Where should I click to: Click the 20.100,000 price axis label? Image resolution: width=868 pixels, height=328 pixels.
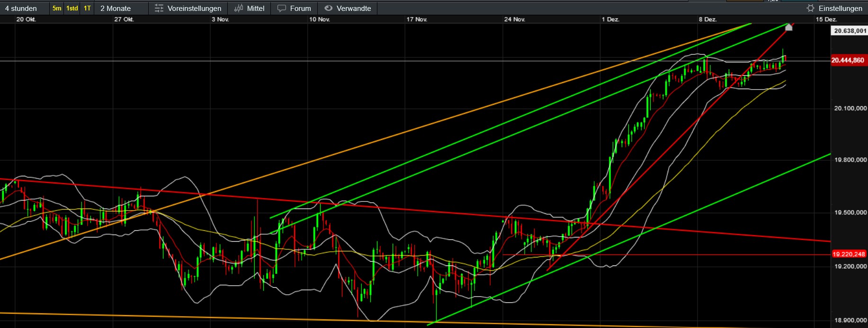tap(850, 109)
